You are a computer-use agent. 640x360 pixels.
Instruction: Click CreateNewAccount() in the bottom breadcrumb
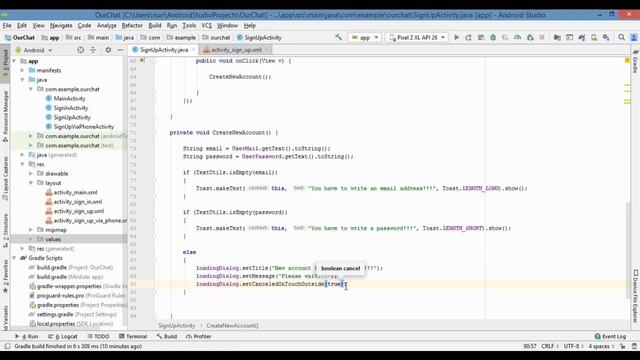(x=232, y=326)
